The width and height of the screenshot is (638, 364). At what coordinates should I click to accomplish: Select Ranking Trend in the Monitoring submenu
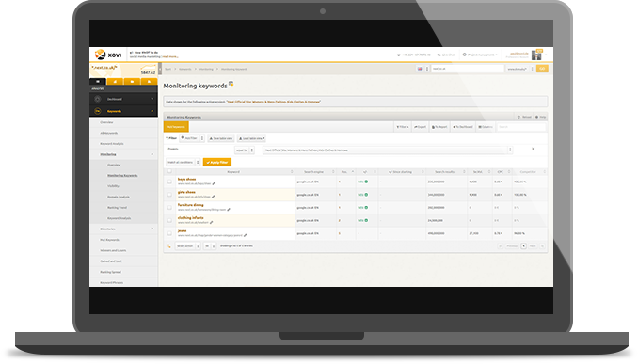[x=118, y=208]
